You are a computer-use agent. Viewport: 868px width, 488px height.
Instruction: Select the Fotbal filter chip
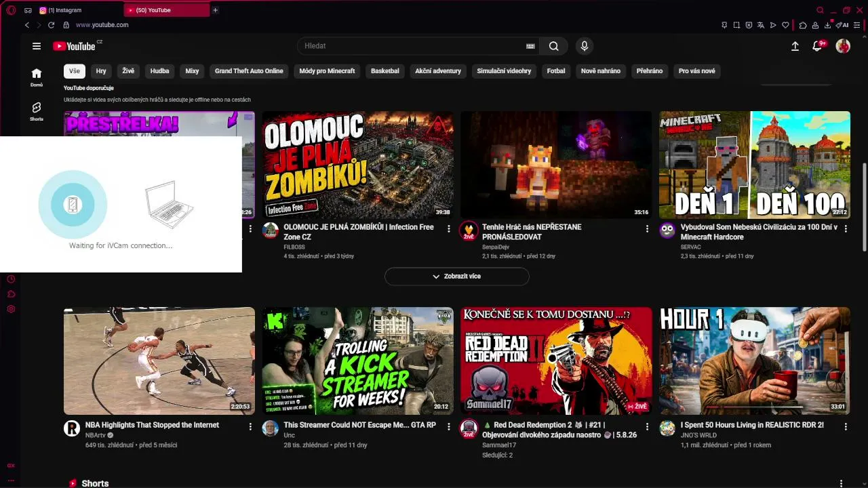556,71
